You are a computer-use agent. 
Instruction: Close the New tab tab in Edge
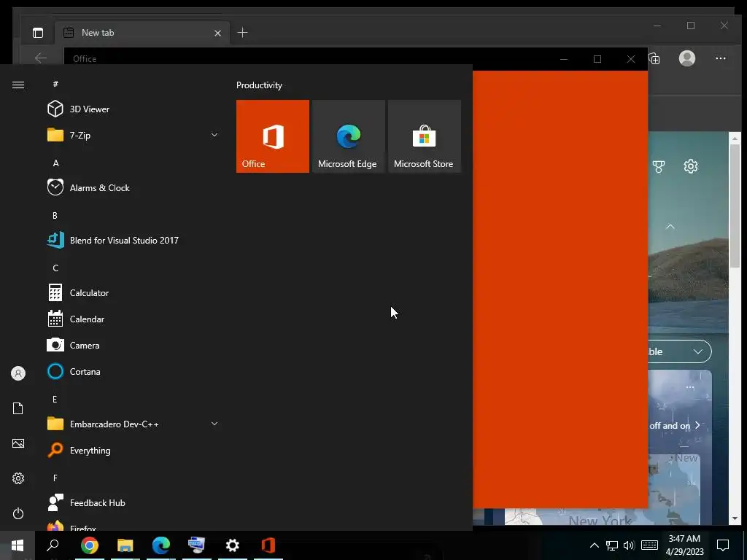tap(217, 33)
